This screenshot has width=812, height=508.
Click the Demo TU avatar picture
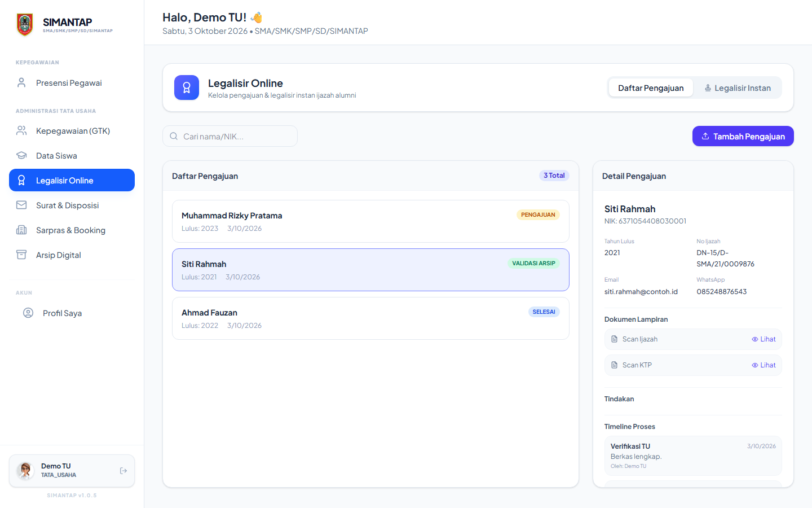coord(25,471)
